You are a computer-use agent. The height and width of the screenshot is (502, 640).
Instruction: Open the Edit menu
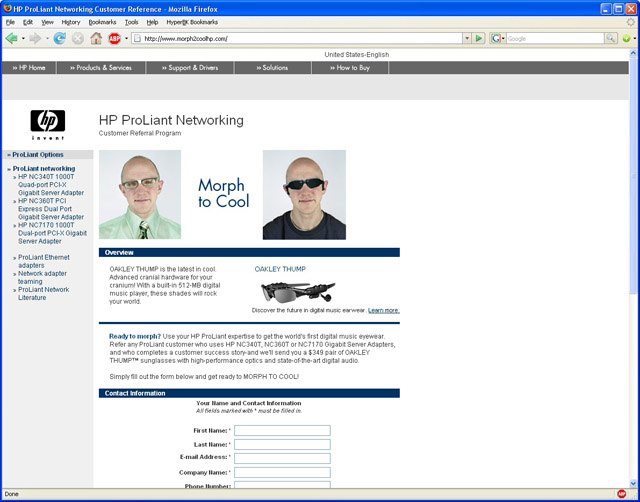28,22
